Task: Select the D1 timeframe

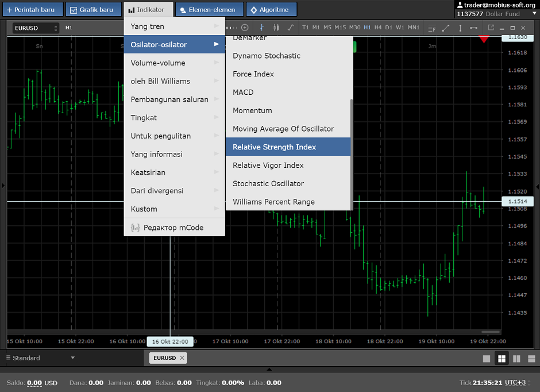Action: [389, 28]
